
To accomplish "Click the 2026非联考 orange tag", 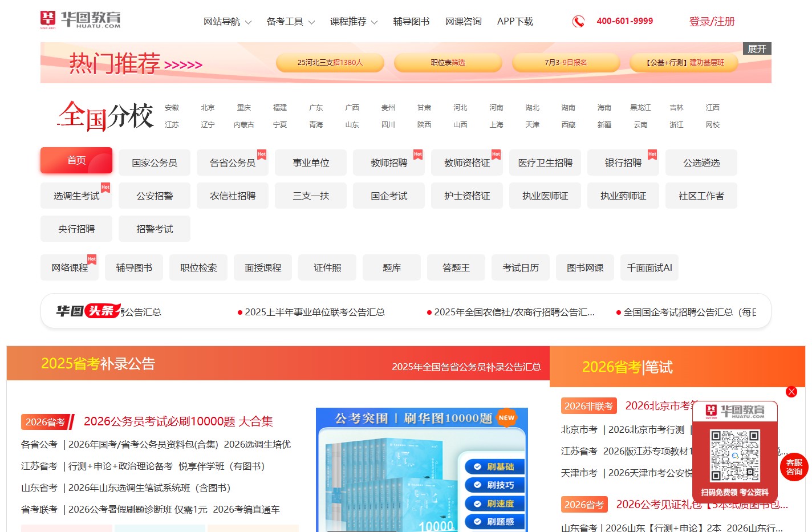I will (x=588, y=406).
